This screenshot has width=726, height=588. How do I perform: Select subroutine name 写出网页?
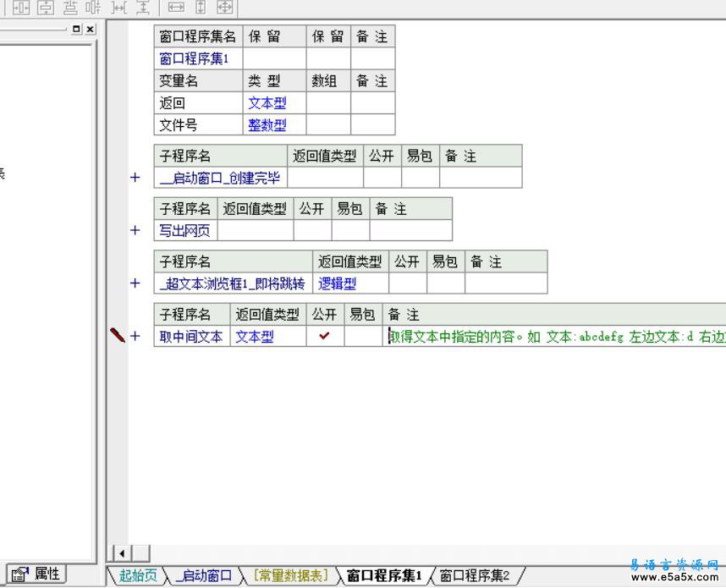click(x=185, y=230)
